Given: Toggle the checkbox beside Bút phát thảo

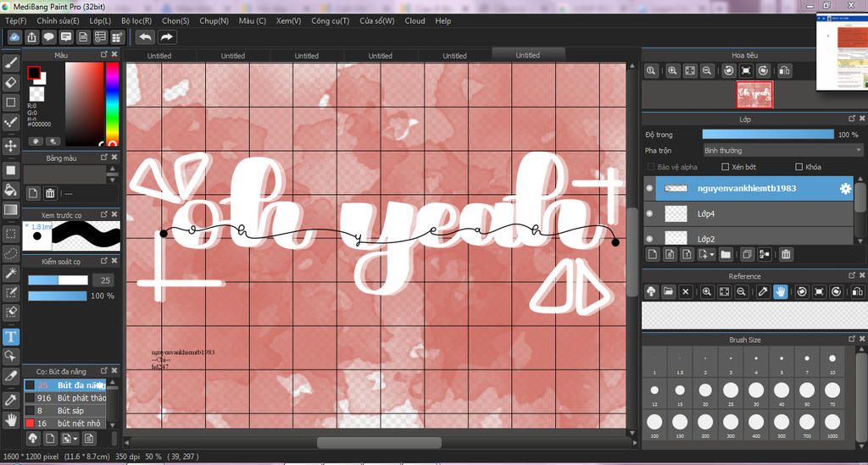Looking at the screenshot, I should pos(30,397).
